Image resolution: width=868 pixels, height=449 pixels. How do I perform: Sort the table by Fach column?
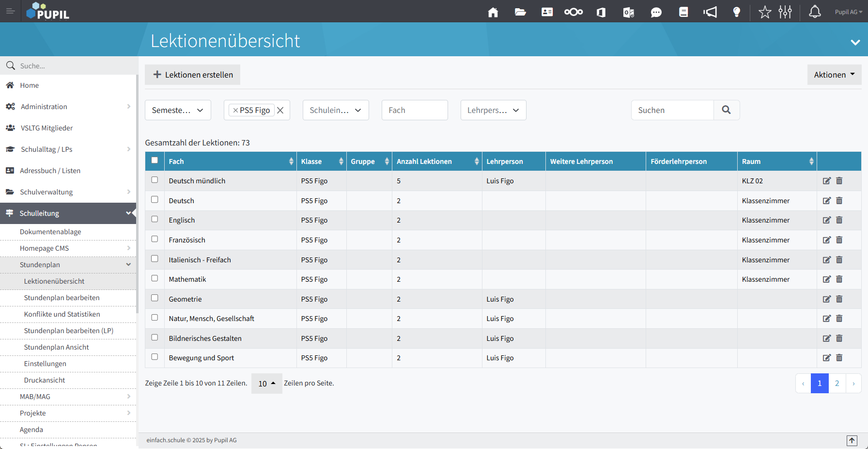point(230,161)
